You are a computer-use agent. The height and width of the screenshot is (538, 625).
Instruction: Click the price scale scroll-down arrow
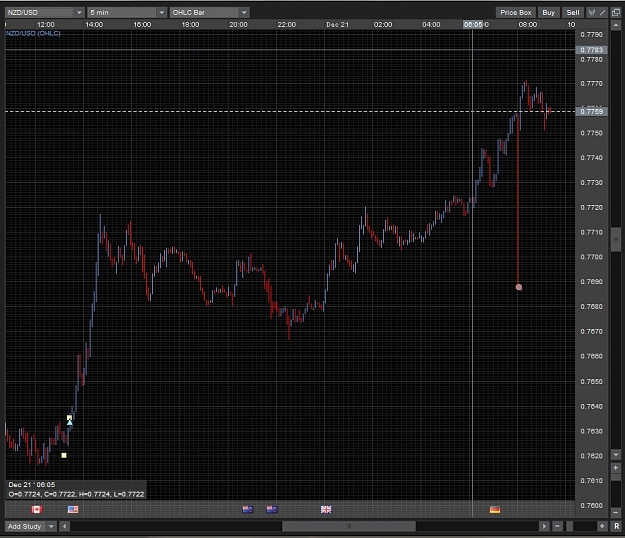pos(616,455)
